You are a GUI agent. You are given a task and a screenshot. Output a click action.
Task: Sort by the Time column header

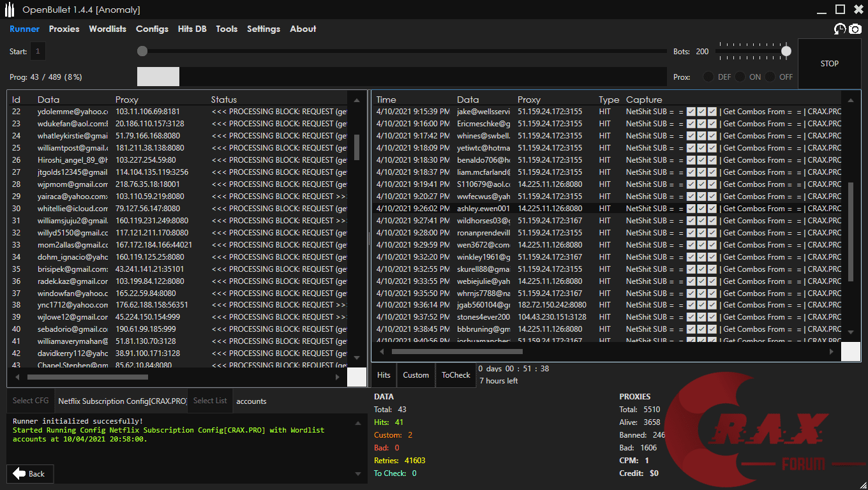tap(386, 100)
